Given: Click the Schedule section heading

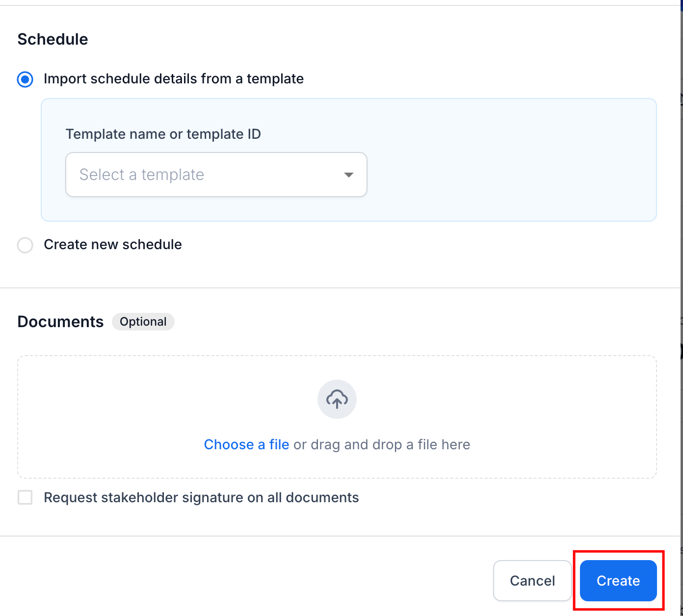Looking at the screenshot, I should tap(53, 39).
